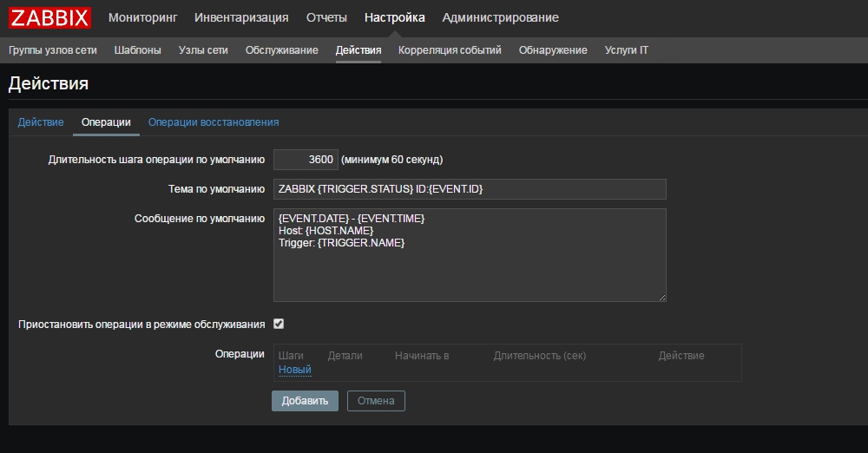Open the Отчеты menu
868x453 pixels.
tap(326, 17)
